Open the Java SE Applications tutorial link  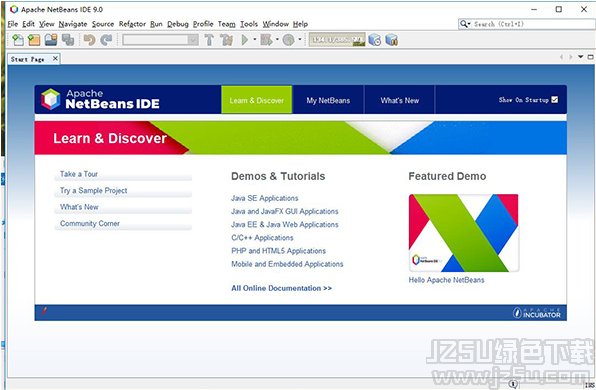(x=265, y=198)
